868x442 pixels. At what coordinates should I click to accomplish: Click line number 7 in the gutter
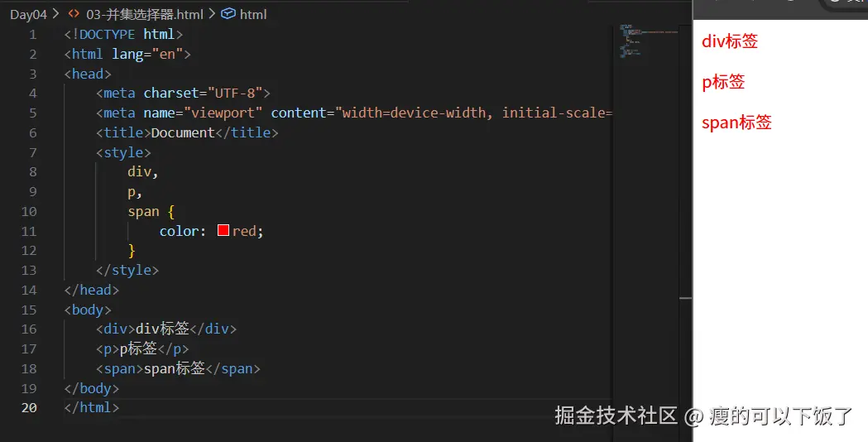pos(33,152)
